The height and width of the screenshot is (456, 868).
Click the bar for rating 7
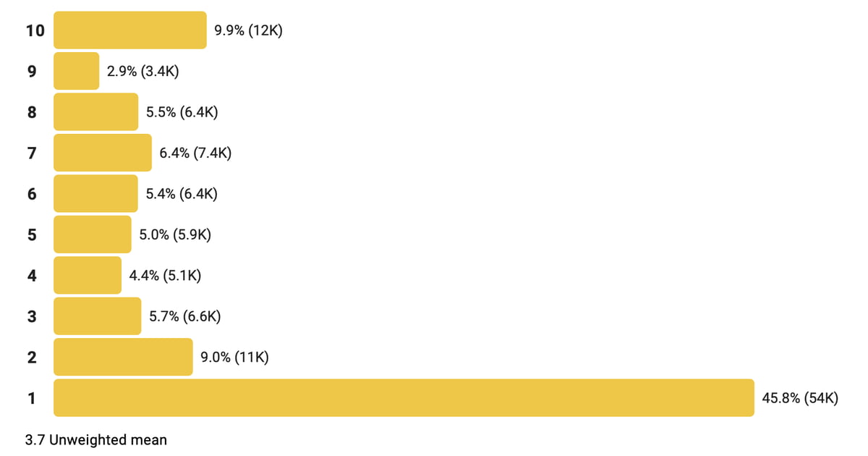coord(103,153)
